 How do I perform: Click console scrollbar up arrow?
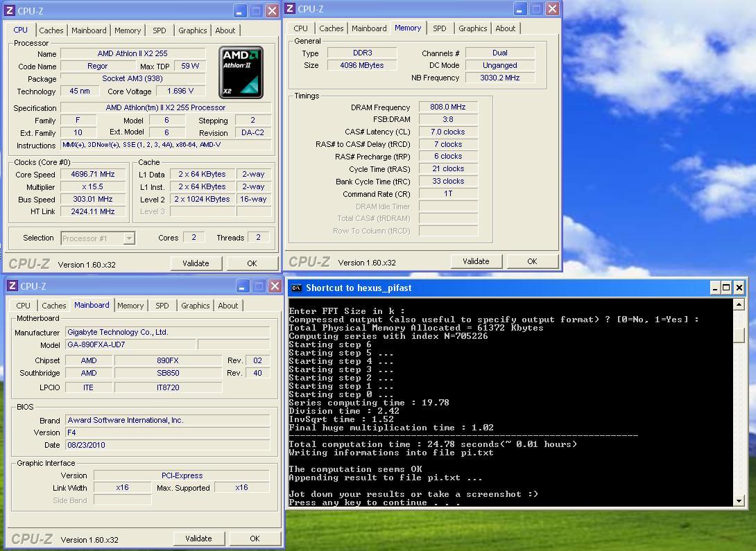click(x=738, y=304)
